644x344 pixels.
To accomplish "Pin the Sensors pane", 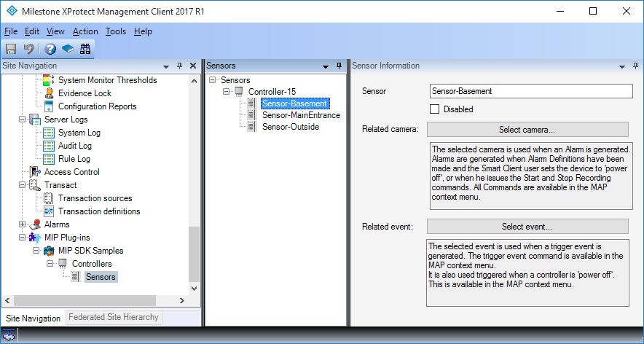I will pyautogui.click(x=339, y=66).
